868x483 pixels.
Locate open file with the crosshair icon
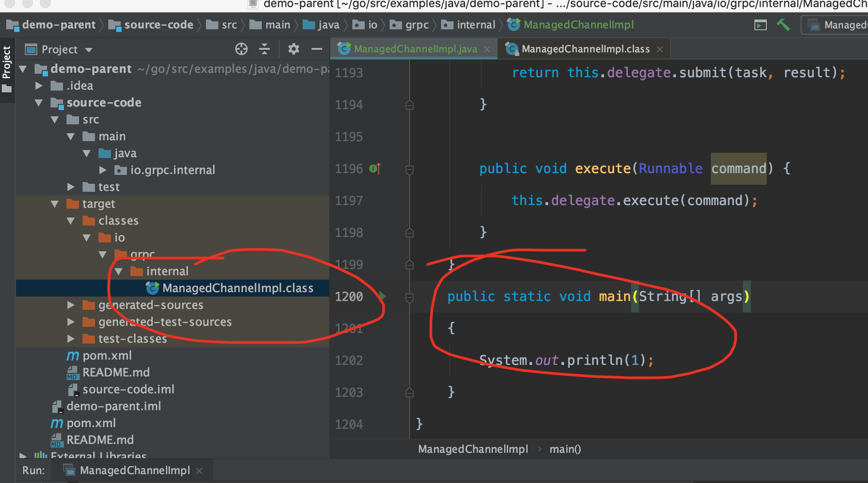[241, 49]
